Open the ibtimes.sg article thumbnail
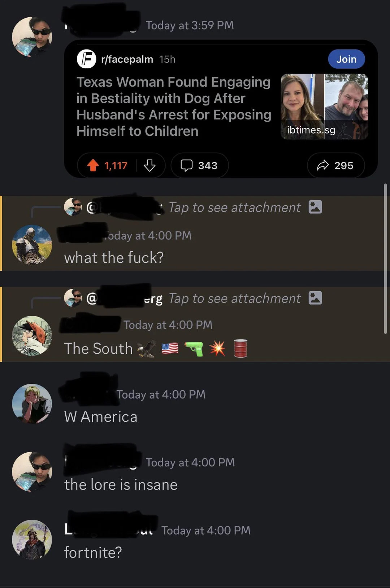Viewport: 390px width, 588px height. pyautogui.click(x=324, y=106)
